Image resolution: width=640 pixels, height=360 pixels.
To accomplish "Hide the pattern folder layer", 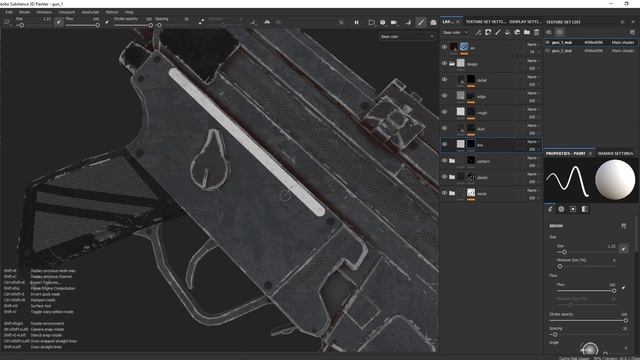I will pos(444,160).
